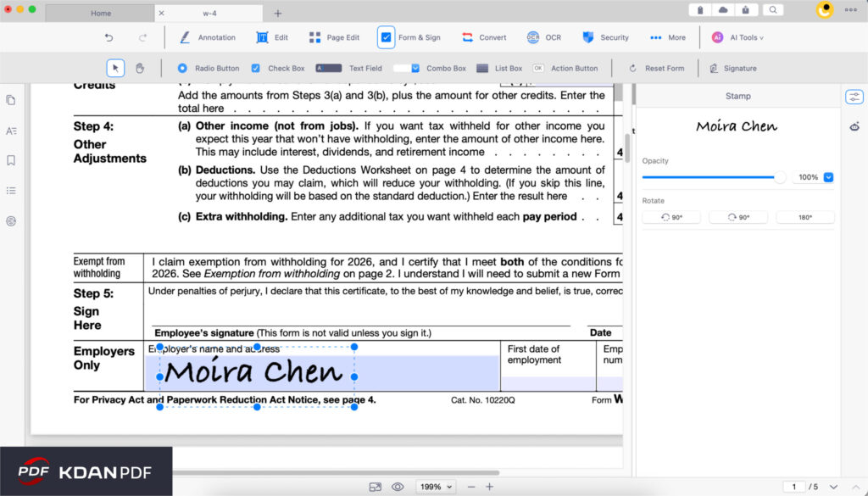Viewport: 868px width, 496px height.
Task: Open the Stamp properties panel icon
Action: click(854, 97)
